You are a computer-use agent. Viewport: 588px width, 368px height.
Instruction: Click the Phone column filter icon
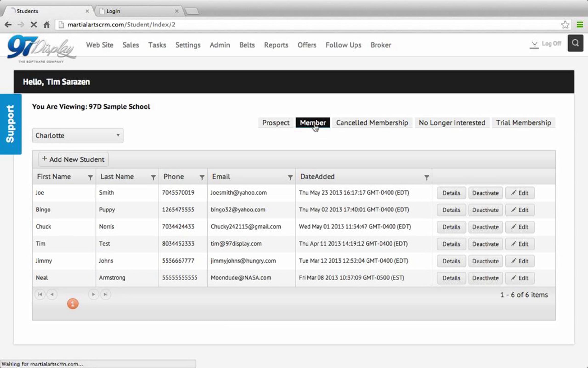pyautogui.click(x=202, y=177)
